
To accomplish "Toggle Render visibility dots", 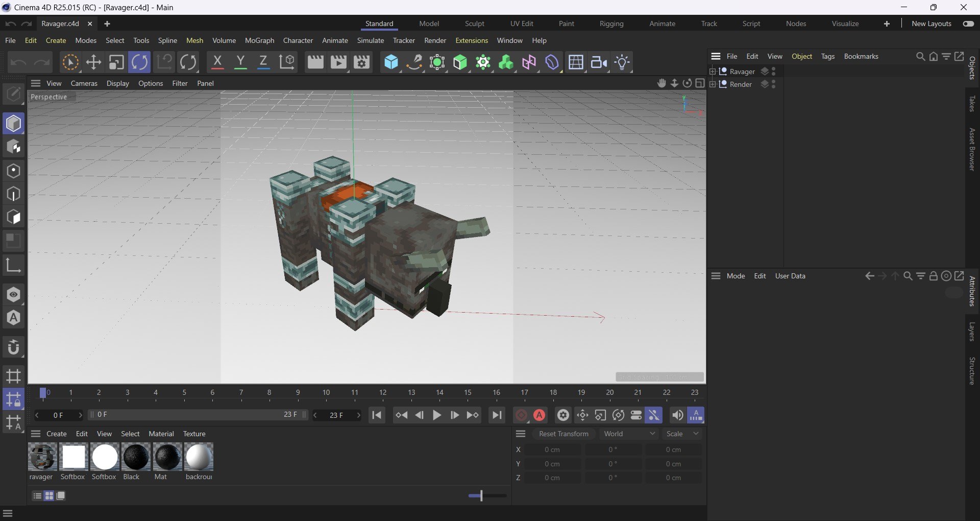I will click(x=774, y=84).
